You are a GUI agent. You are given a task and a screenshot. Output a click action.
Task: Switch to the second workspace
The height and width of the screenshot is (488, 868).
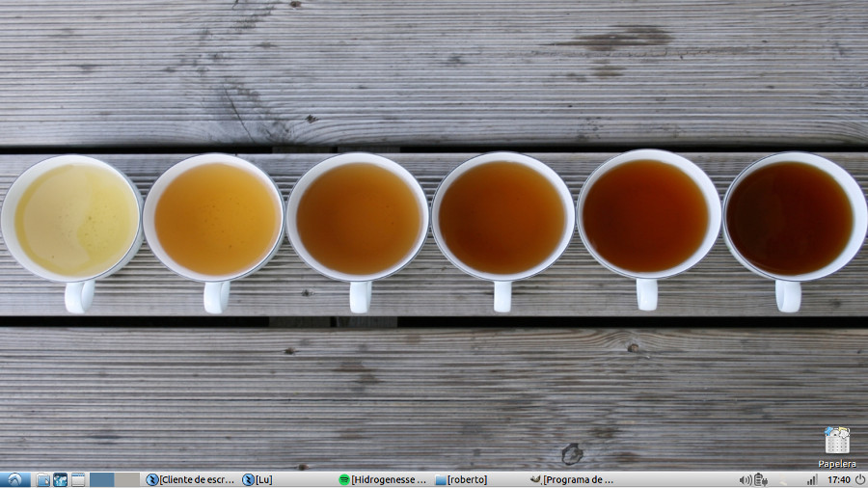pos(127,479)
